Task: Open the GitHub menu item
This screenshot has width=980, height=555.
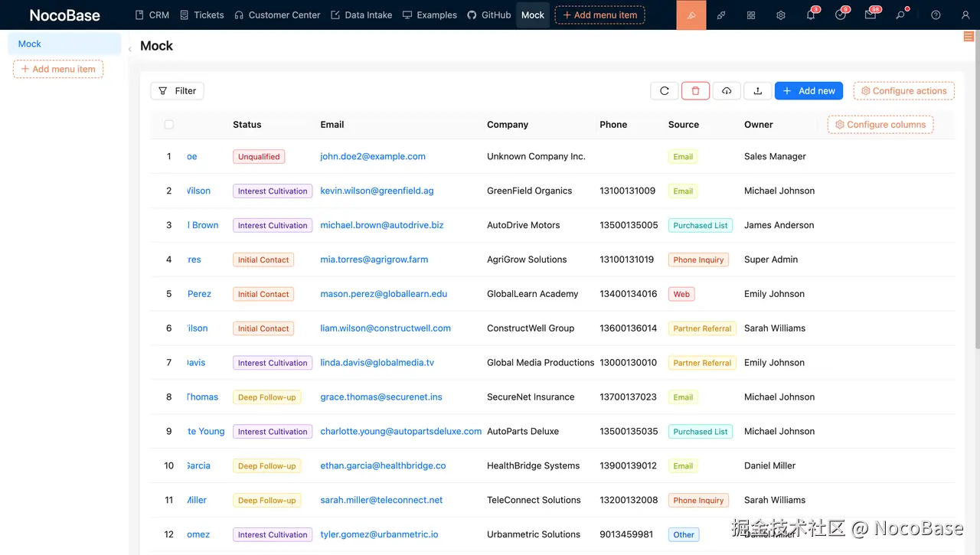Action: pos(489,15)
